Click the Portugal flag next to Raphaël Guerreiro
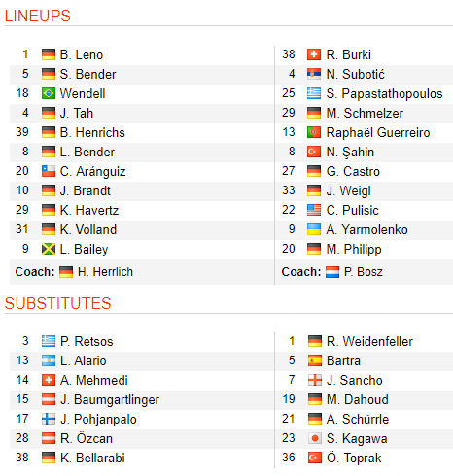This screenshot has height=476, width=453. pyautogui.click(x=314, y=132)
